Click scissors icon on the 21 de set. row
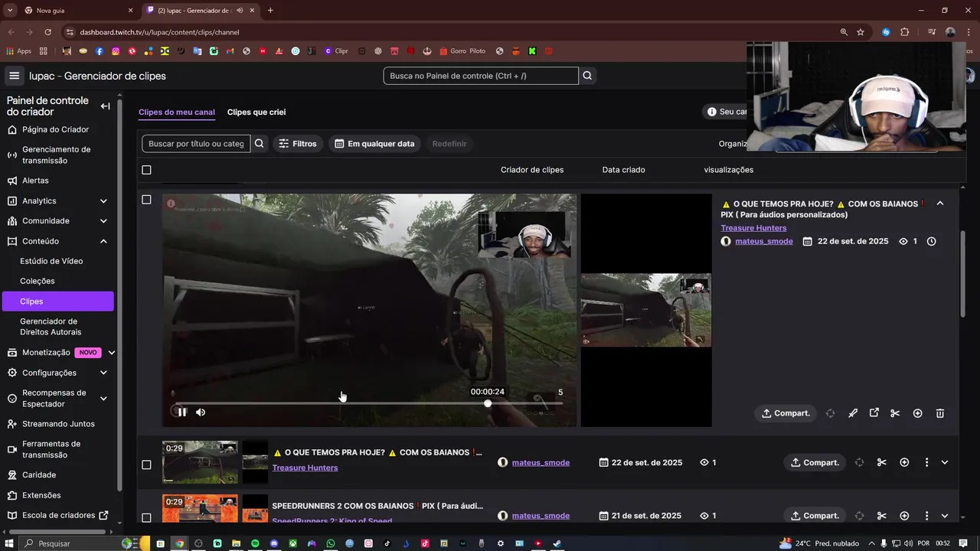980x551 pixels. 881,516
